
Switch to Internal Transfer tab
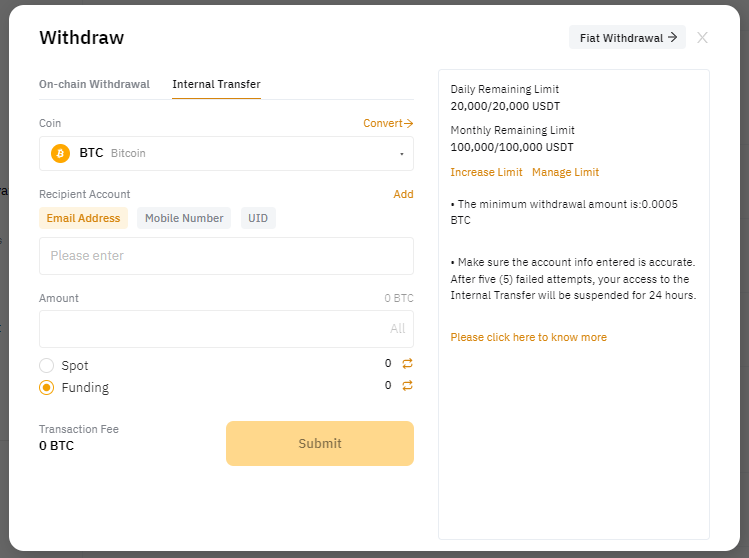(x=216, y=84)
